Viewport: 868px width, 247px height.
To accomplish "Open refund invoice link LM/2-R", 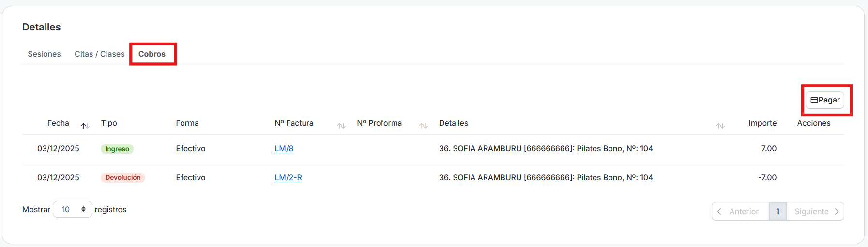I will 288,177.
